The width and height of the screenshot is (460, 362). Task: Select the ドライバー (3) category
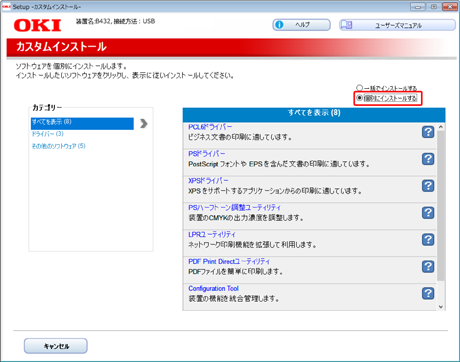(x=48, y=134)
